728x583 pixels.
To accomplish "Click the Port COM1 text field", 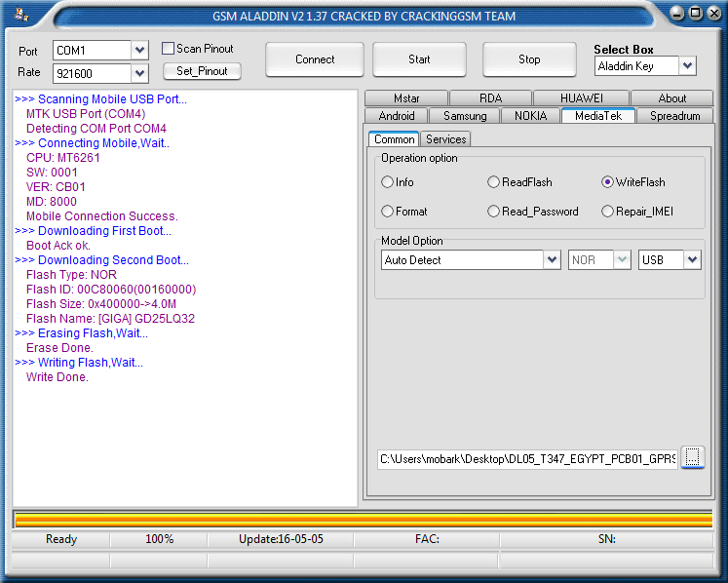I will tap(92, 50).
